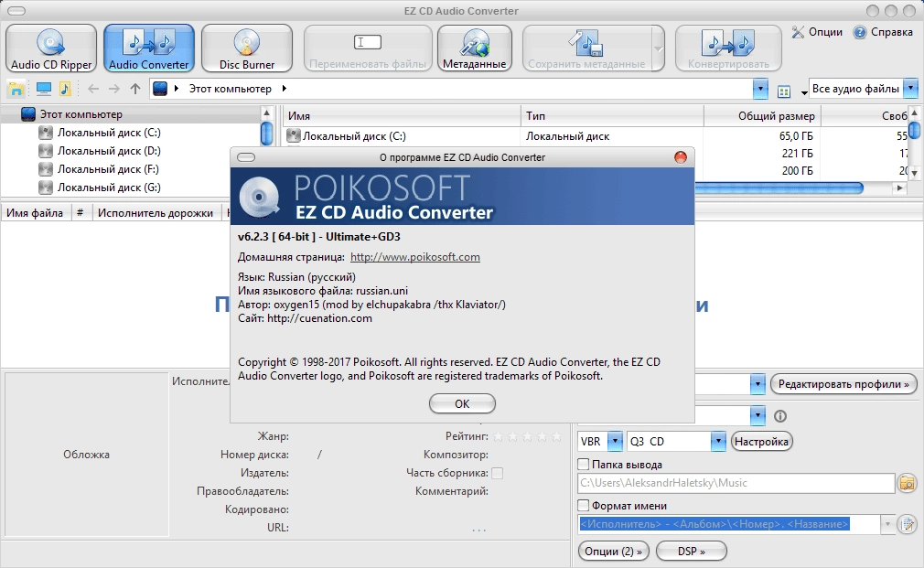Go back with the left arrow
The width and height of the screenshot is (924, 568).
pos(93,89)
